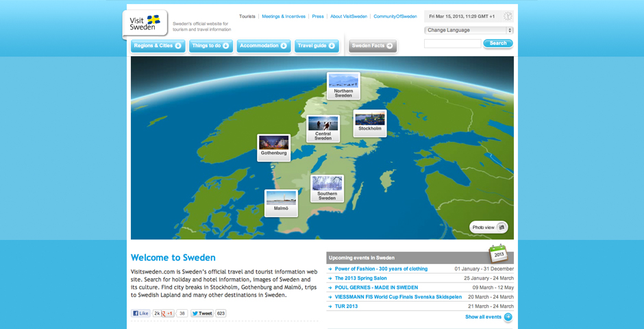The width and height of the screenshot is (644, 329).
Task: Click the official website tagline text
Action: click(x=201, y=27)
